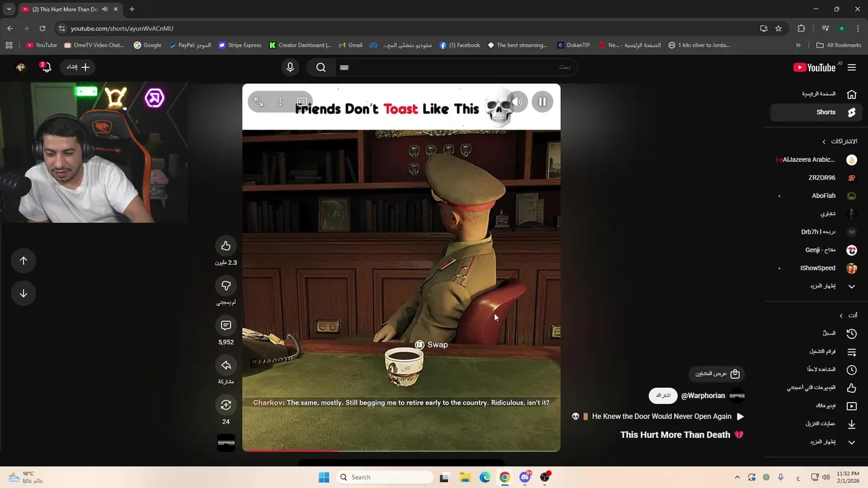This screenshot has width=868, height=488.
Task: Like the Short with the thumbs-up icon
Action: coord(226,246)
